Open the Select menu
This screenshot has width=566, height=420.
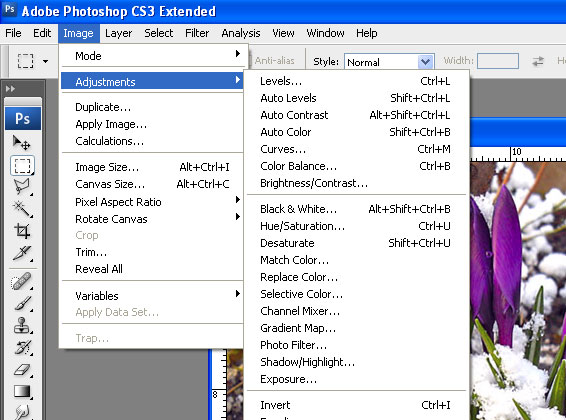coord(158,33)
